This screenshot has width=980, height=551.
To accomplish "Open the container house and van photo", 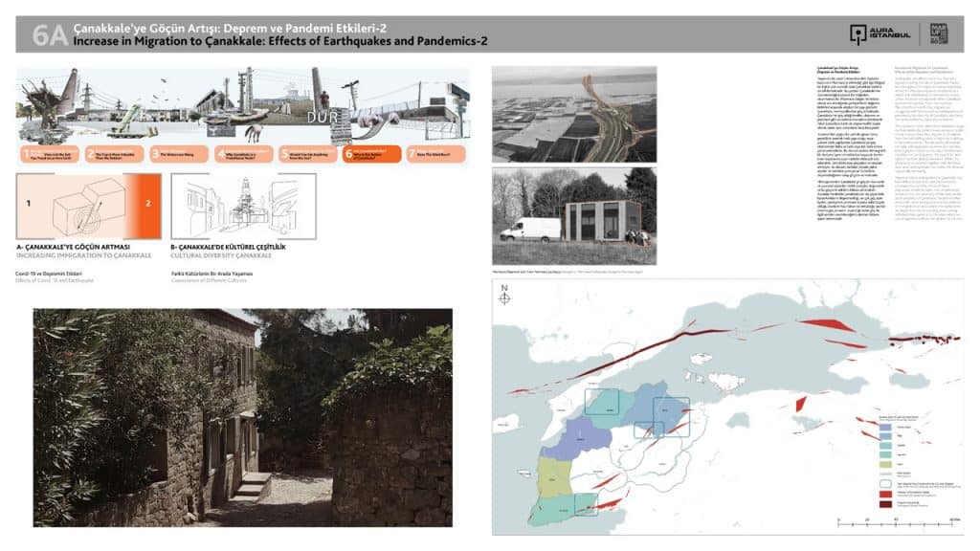I will tap(573, 215).
